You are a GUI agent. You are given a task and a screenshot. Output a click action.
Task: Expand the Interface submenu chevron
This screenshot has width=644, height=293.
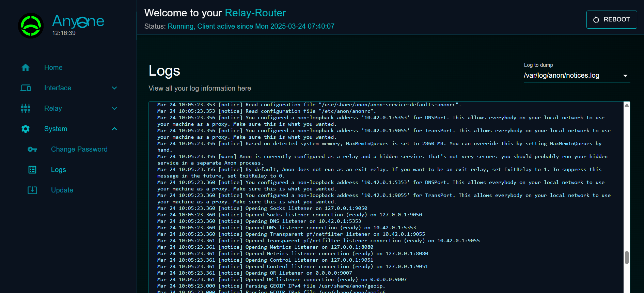pos(114,88)
